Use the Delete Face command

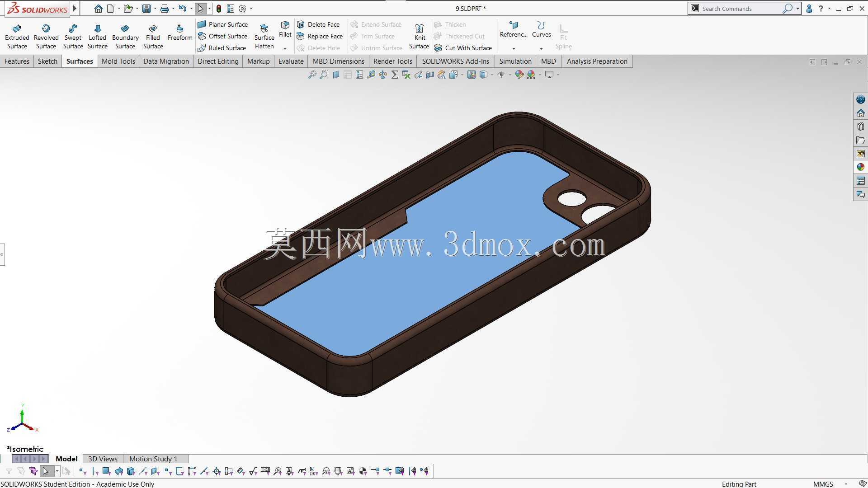(318, 24)
